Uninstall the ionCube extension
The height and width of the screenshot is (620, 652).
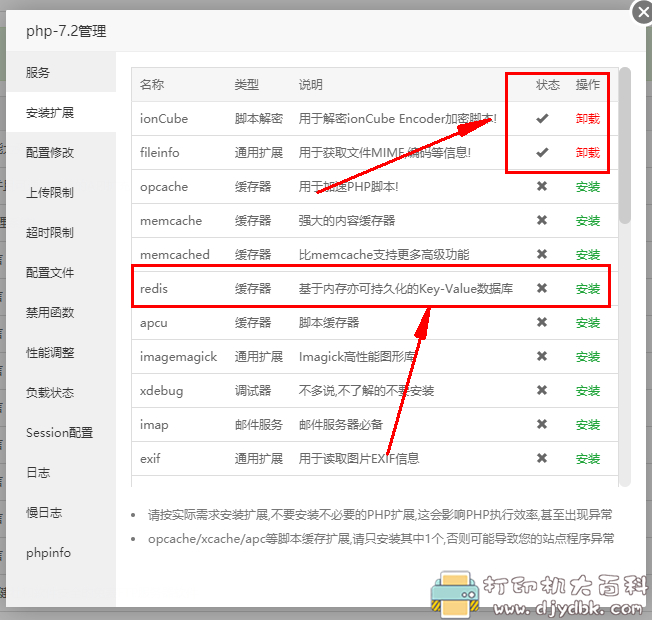click(588, 119)
